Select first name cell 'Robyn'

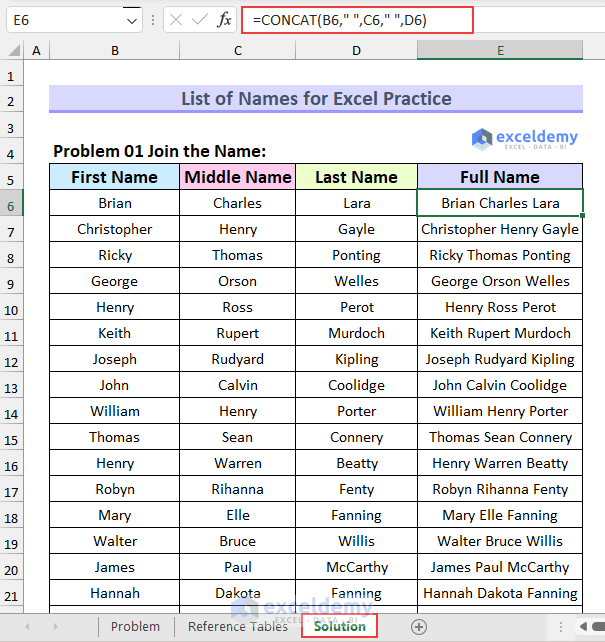[115, 489]
